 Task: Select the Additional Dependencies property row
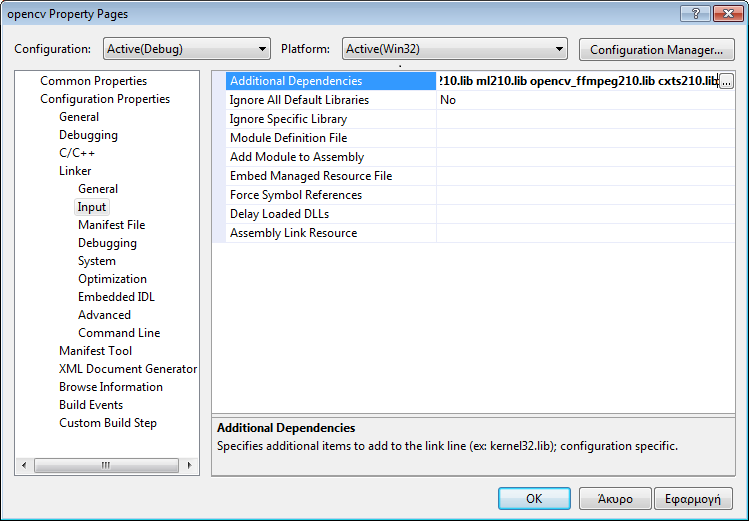(331, 81)
